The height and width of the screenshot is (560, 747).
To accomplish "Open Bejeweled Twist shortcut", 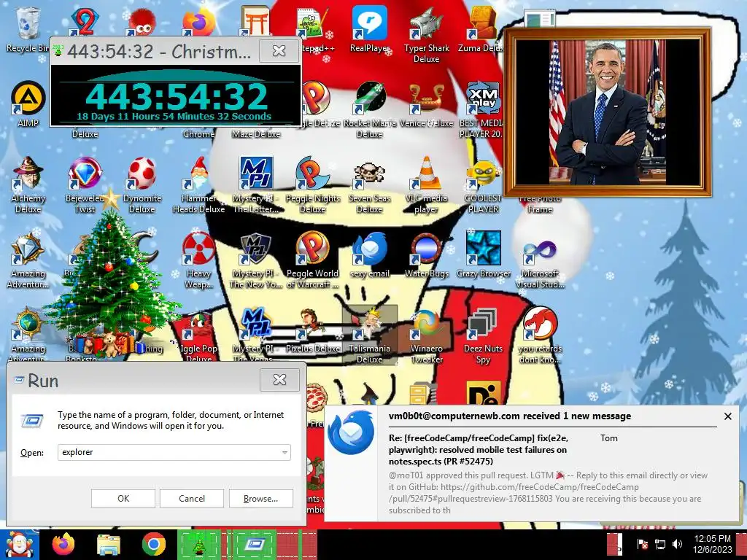I will [85, 184].
